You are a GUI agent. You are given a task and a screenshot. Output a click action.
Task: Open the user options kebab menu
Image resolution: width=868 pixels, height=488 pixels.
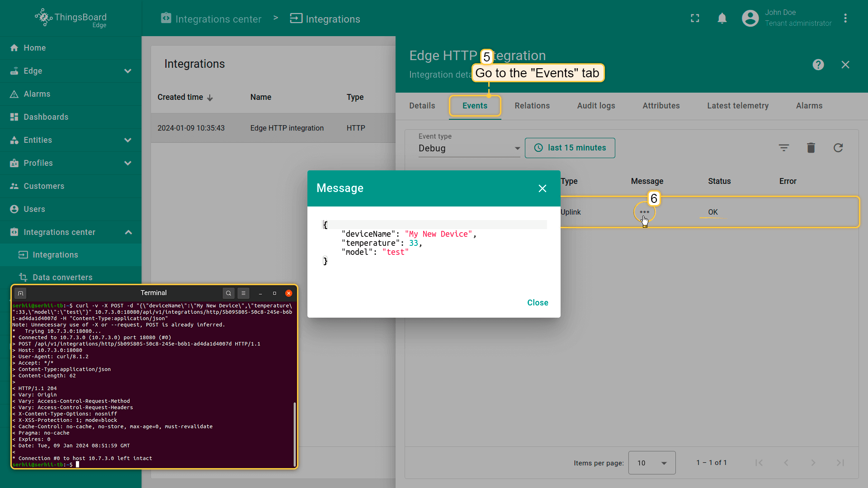coord(845,18)
